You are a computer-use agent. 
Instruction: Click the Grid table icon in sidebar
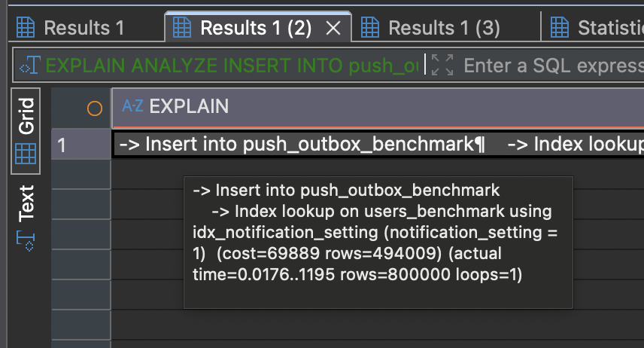point(26,154)
